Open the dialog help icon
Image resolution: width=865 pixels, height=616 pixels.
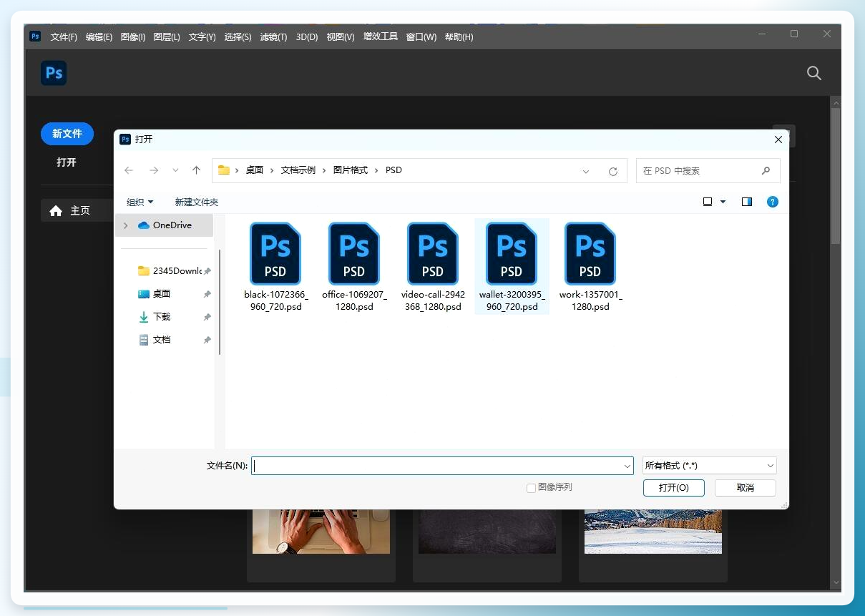(x=773, y=202)
